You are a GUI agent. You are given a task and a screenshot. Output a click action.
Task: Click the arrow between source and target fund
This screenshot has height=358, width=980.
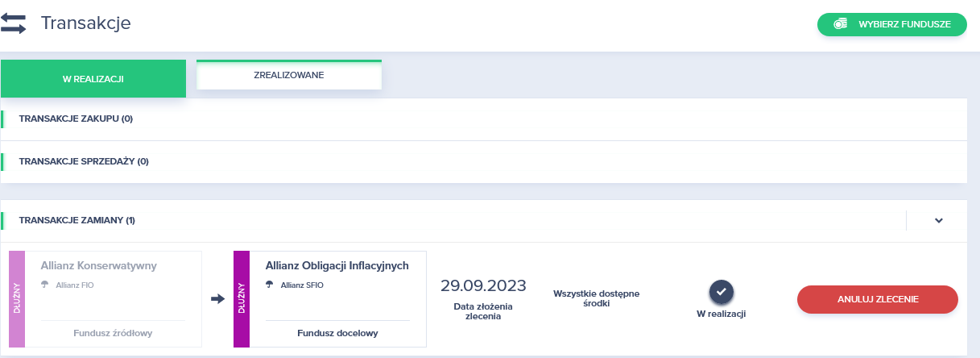click(217, 299)
